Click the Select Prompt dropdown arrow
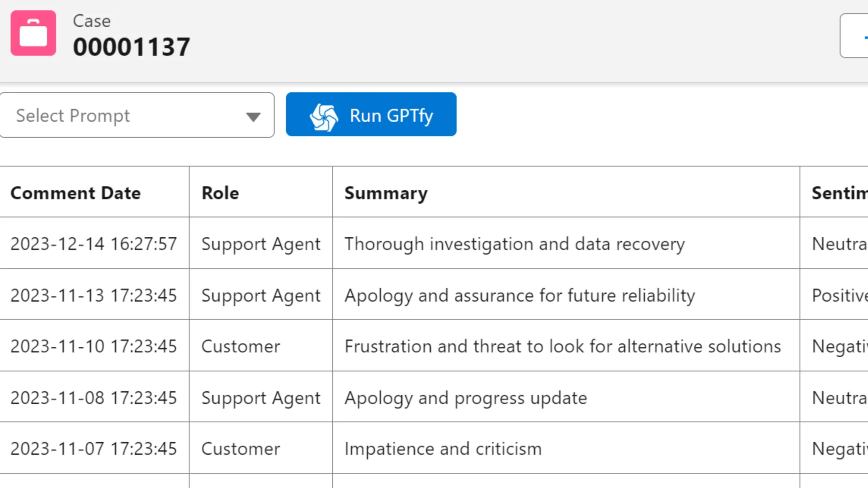The image size is (868, 488). pos(253,116)
